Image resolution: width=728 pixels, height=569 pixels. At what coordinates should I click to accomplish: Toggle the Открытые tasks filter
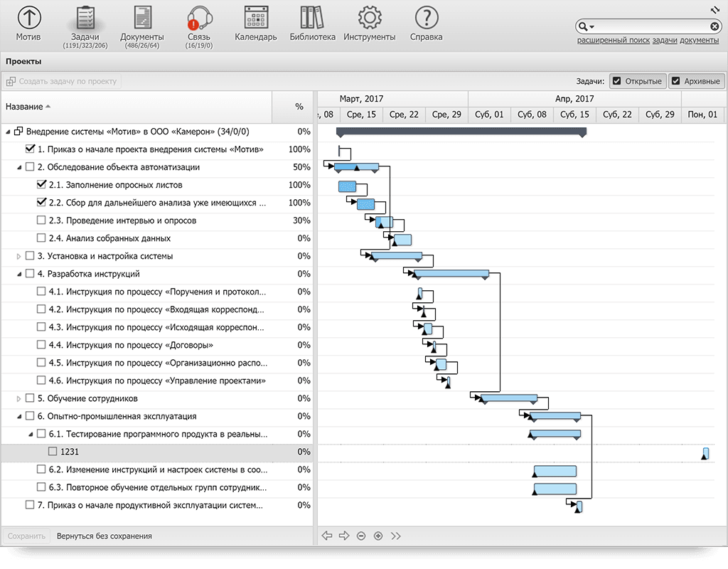point(638,81)
